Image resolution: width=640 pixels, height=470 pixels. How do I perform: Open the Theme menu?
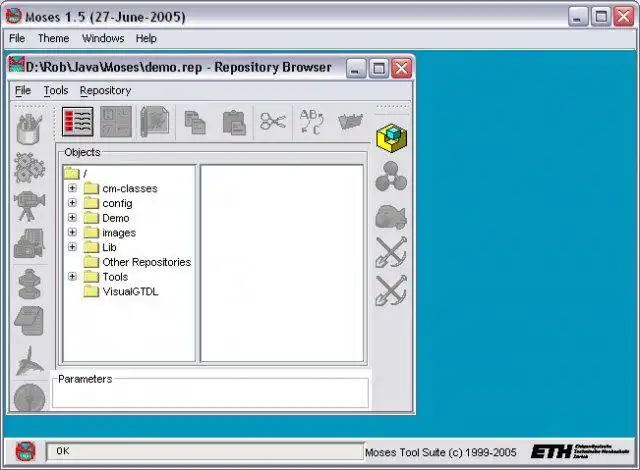point(53,38)
